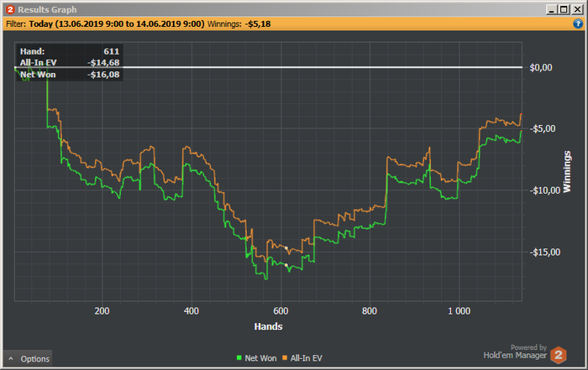Select the white marker on All-In EV line
Viewport: 588px width, 370px height.
point(286,248)
